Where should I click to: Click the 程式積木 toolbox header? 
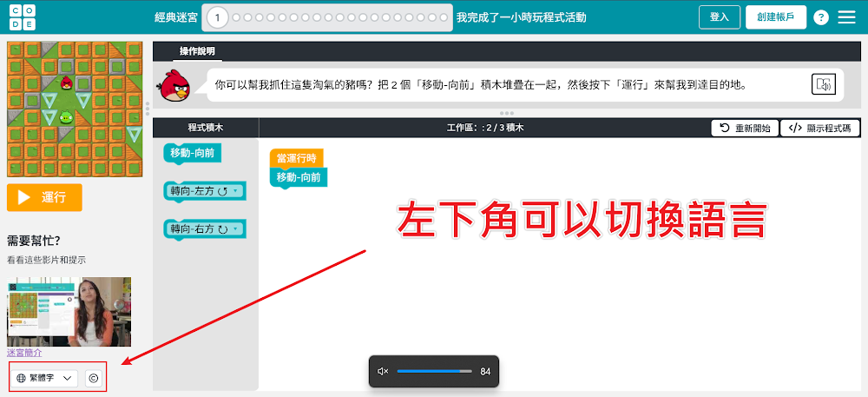206,128
